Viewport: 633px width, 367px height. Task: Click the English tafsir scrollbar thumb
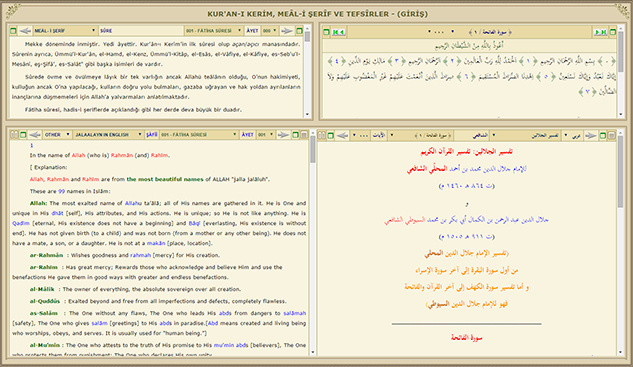pyautogui.click(x=312, y=149)
